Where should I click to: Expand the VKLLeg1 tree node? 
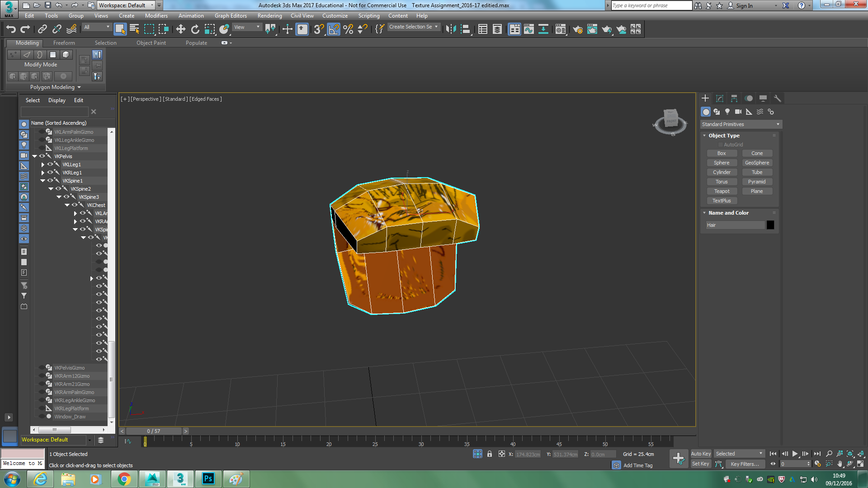(x=43, y=164)
